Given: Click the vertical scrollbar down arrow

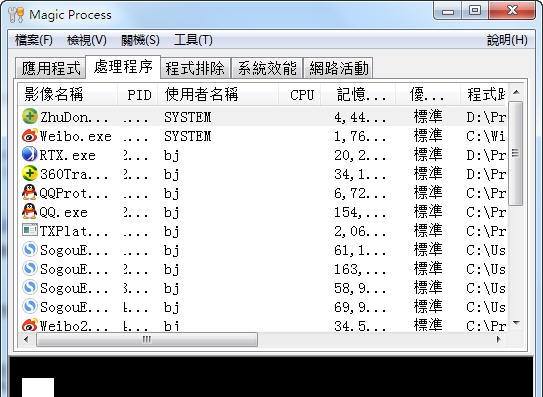Looking at the screenshot, I should 516,323.
